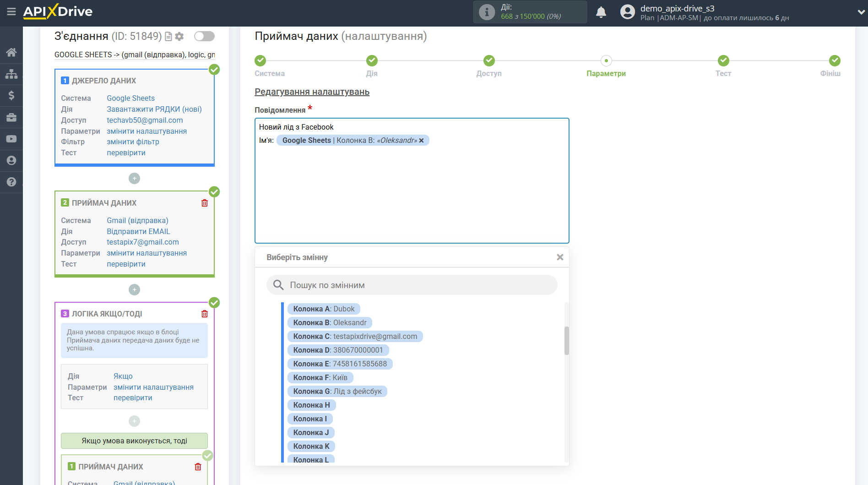Open Gmail (відправка) system link
The width and height of the screenshot is (868, 485).
tap(137, 220)
